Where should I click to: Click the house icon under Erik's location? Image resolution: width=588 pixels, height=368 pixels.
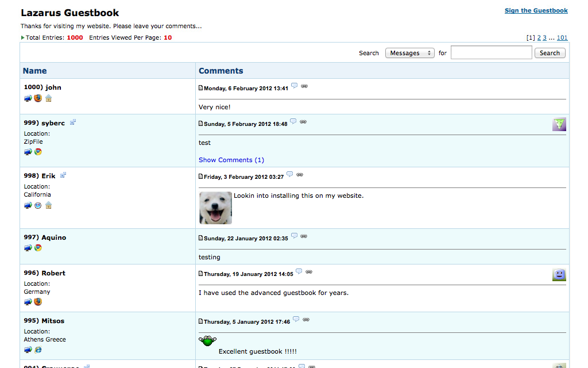click(x=49, y=205)
